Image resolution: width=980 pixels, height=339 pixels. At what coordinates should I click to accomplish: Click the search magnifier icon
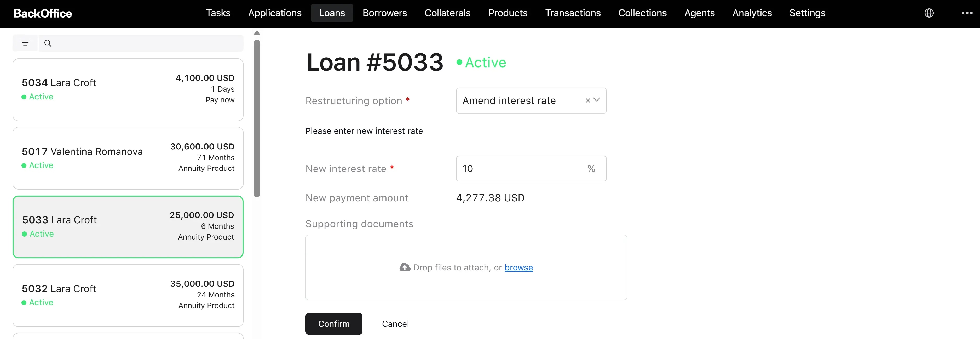[48, 43]
